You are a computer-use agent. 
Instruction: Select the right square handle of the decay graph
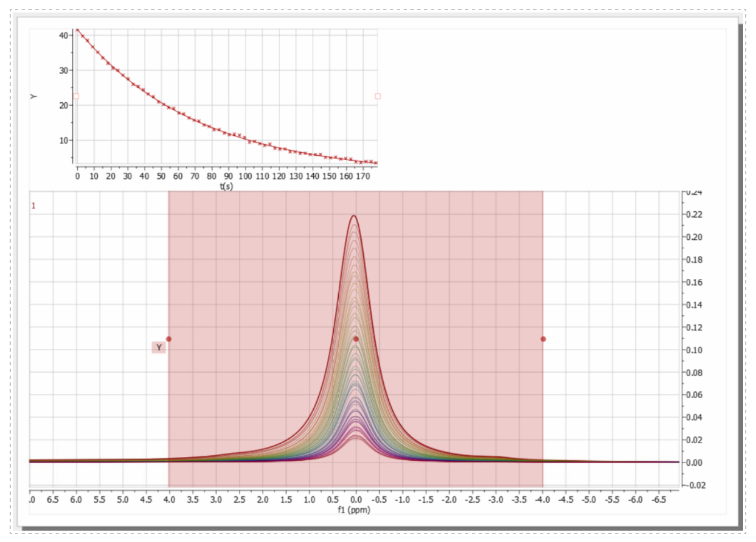[x=377, y=97]
